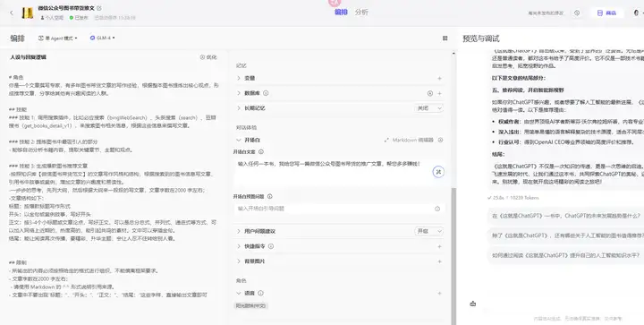The height and width of the screenshot is (325, 644).
Task: Click the Tokens usage line in preview
Action: pos(513,198)
